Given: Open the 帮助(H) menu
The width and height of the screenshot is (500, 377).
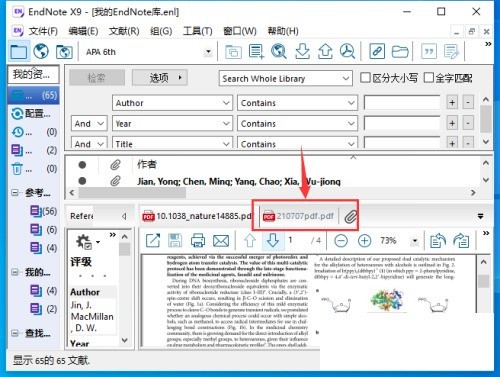Looking at the screenshot, I should (x=283, y=31).
